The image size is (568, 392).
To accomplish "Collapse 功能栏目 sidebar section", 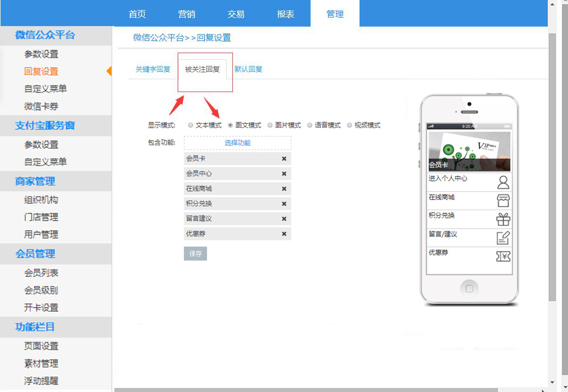I will coord(56,327).
